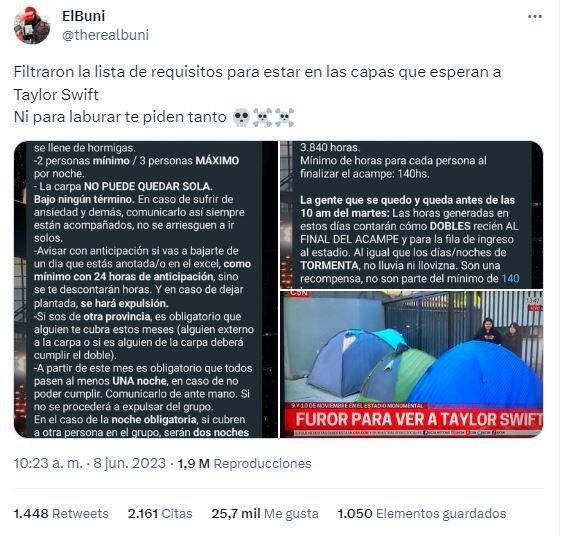This screenshot has width=562, height=536.
Task: Open ElBuni's profile avatar
Action: [32, 26]
